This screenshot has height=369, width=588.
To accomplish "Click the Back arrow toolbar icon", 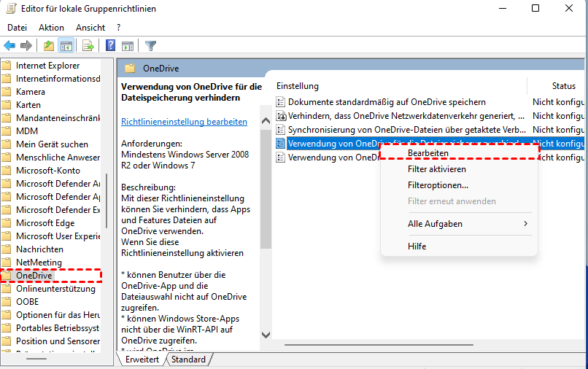I will coord(9,46).
